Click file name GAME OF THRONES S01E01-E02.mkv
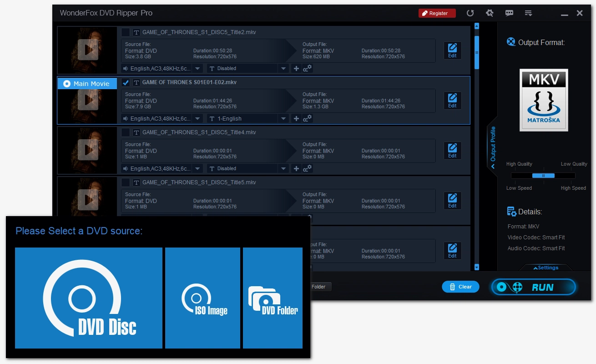 [x=189, y=82]
